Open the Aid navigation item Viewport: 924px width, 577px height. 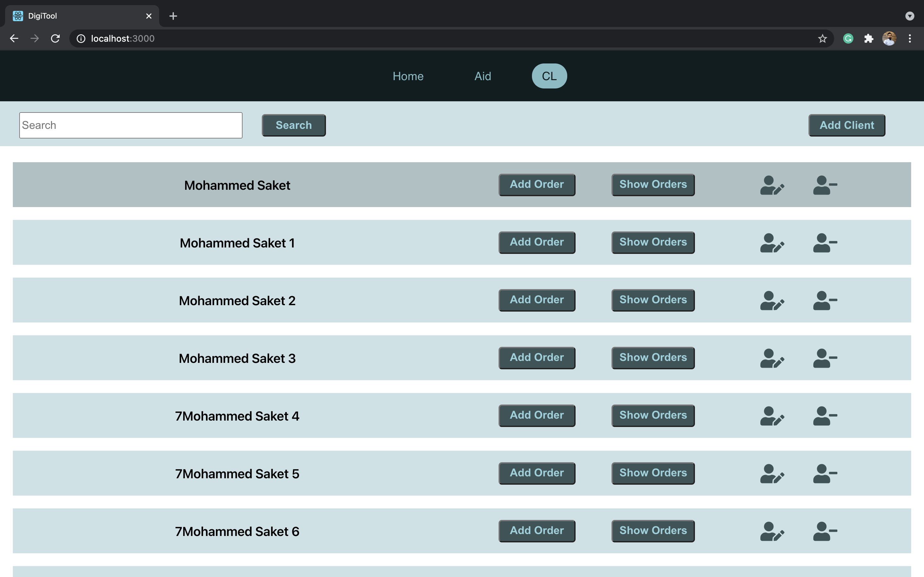(x=482, y=76)
